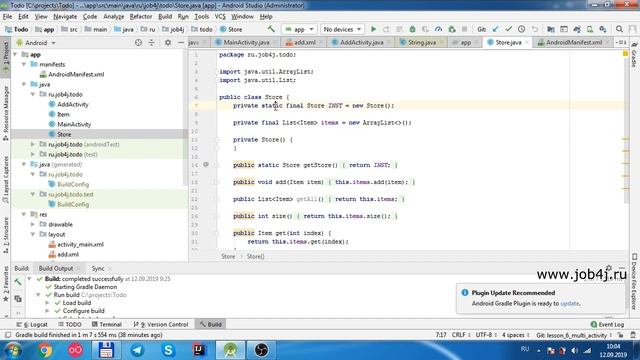
Task: Open Google Chrome from the Windows taskbar
Action: [45, 350]
